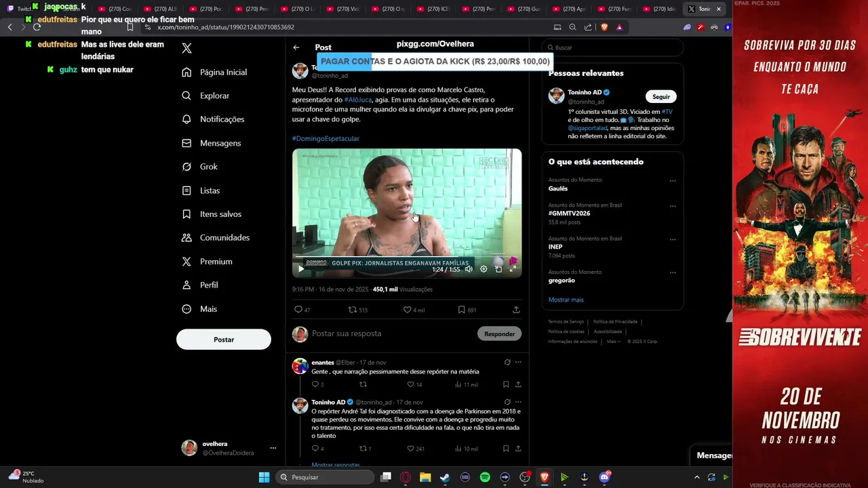Click the Postar button
The width and height of the screenshot is (868, 488).
tap(224, 340)
